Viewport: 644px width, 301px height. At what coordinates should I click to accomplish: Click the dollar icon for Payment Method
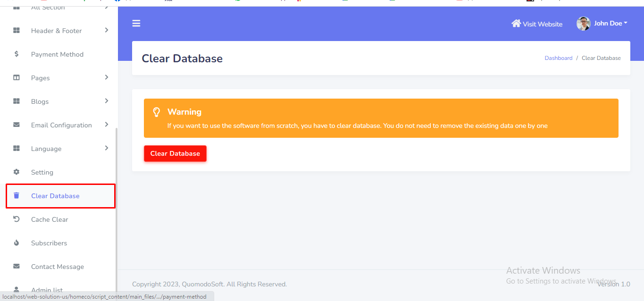[17, 54]
